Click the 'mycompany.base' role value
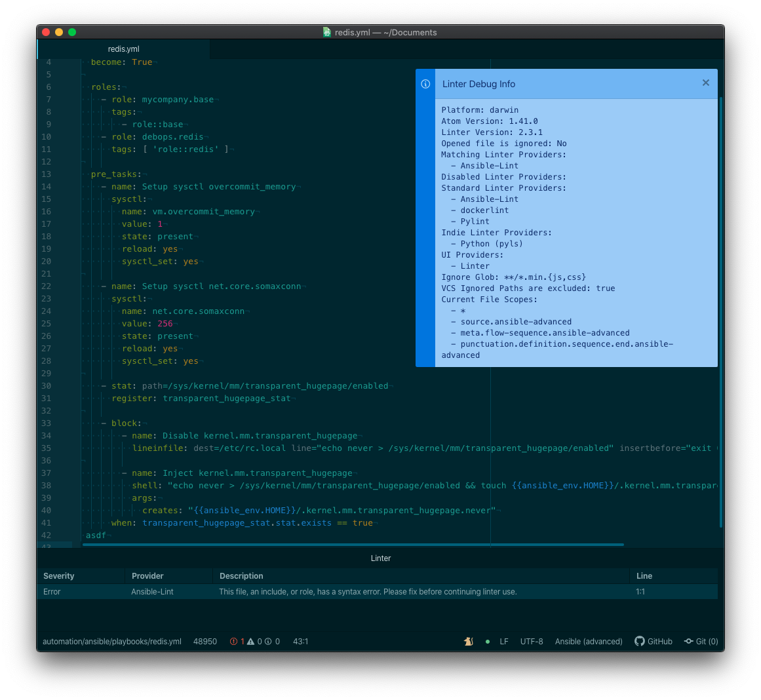 click(x=178, y=99)
